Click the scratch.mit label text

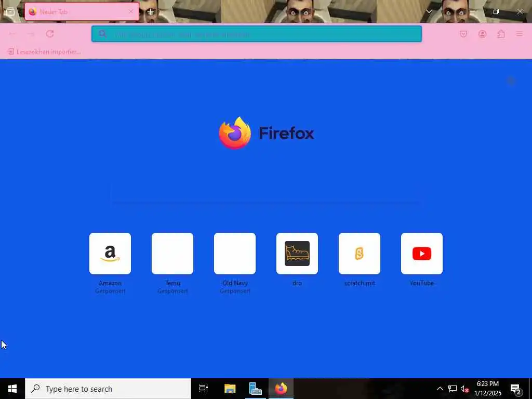[360, 283]
